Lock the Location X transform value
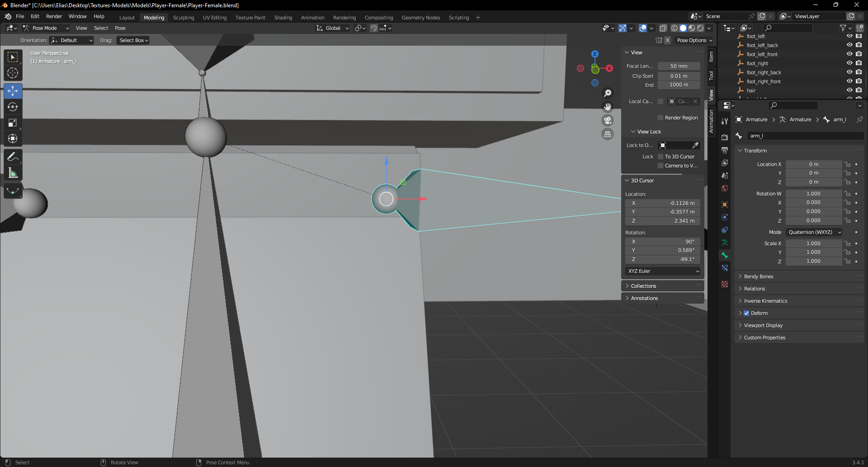This screenshot has width=868, height=467. (x=847, y=164)
